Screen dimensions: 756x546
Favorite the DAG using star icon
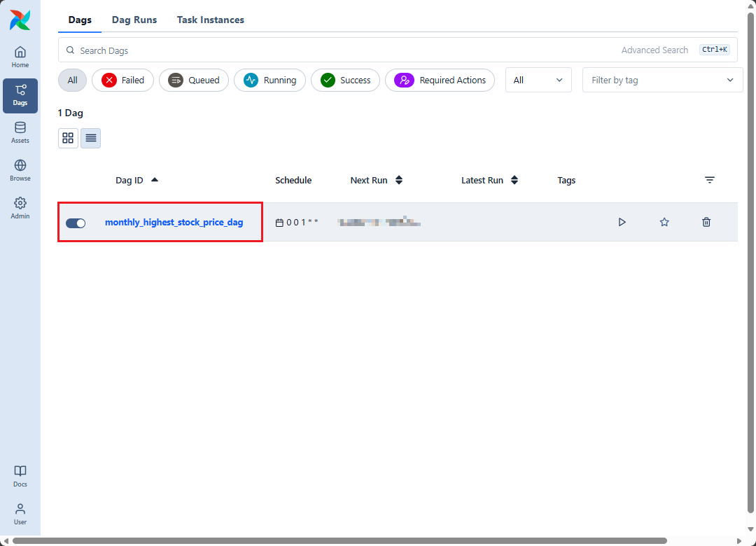click(664, 222)
